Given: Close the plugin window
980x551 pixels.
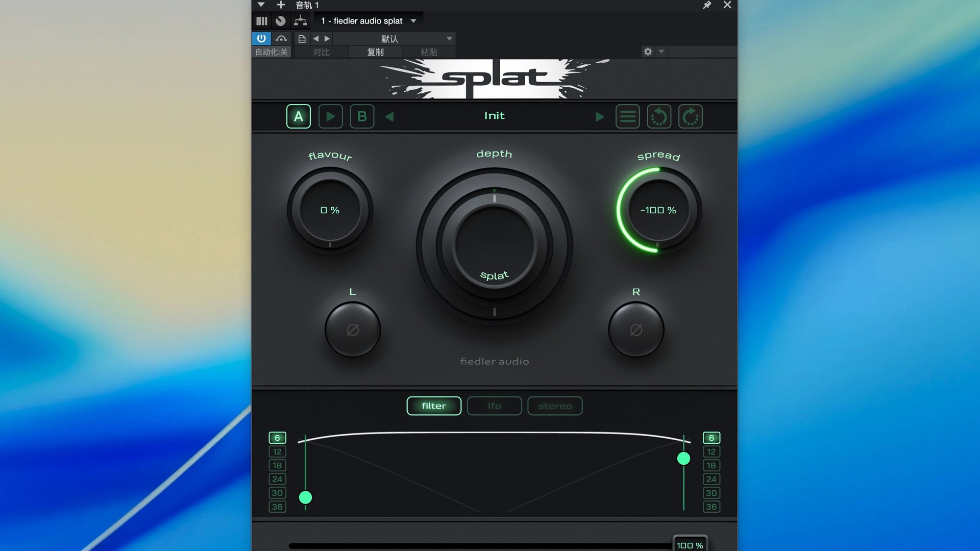Looking at the screenshot, I should (727, 5).
